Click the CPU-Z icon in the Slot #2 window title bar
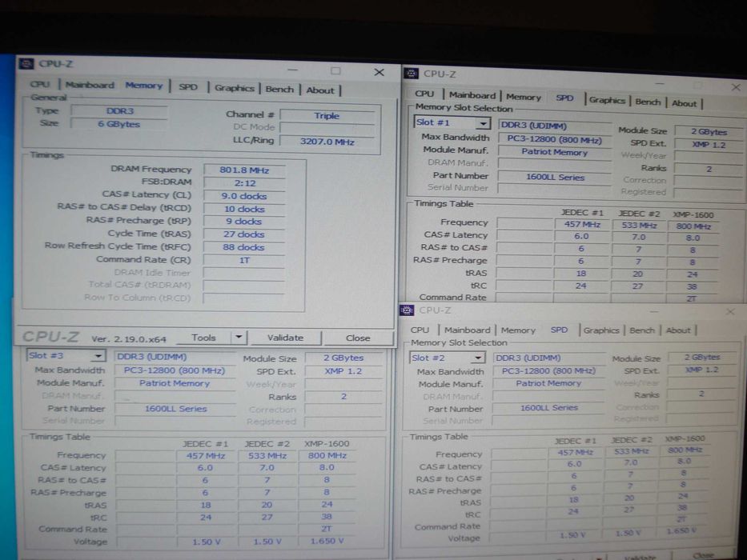The height and width of the screenshot is (560, 747). [407, 310]
